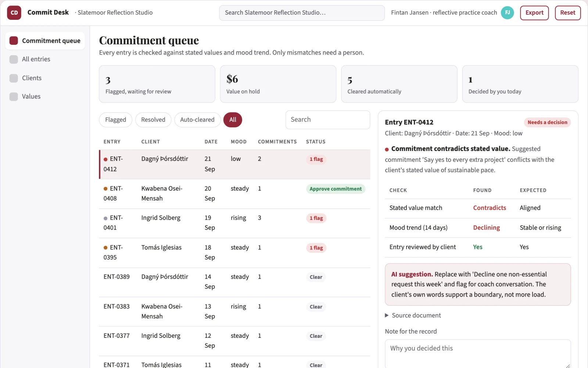Click the Clear status for ENT-0389

[316, 277]
